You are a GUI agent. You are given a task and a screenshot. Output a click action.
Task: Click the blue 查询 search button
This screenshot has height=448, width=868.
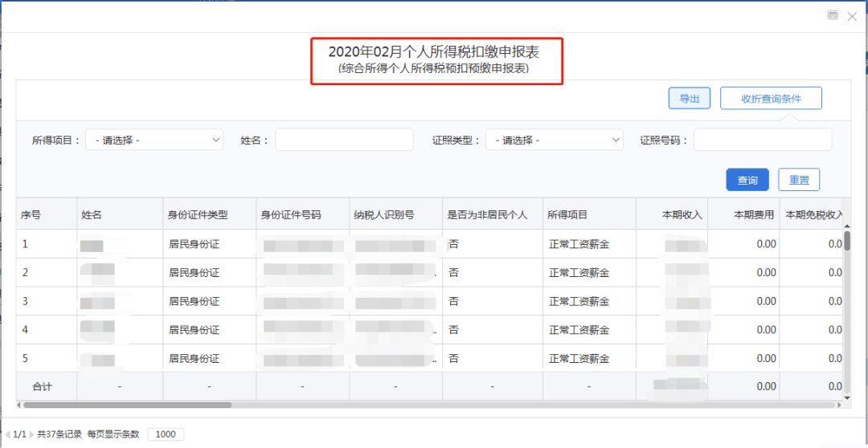[x=747, y=180]
